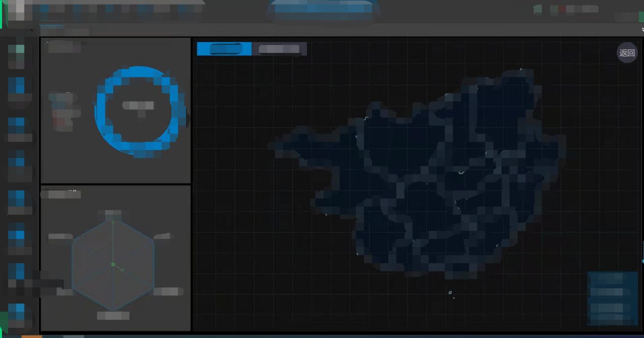This screenshot has height=338, width=644.
Task: Select the blue highlighted tab above the map
Action: click(x=224, y=49)
